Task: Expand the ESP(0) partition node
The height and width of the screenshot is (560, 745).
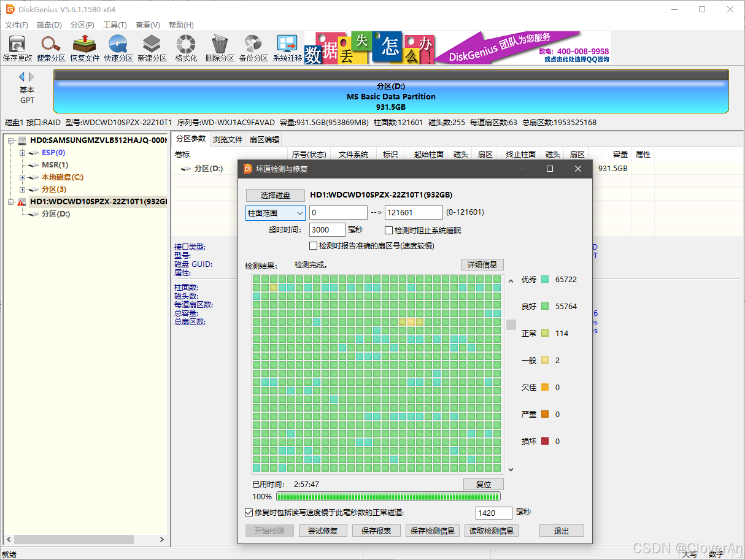Action: [23, 153]
